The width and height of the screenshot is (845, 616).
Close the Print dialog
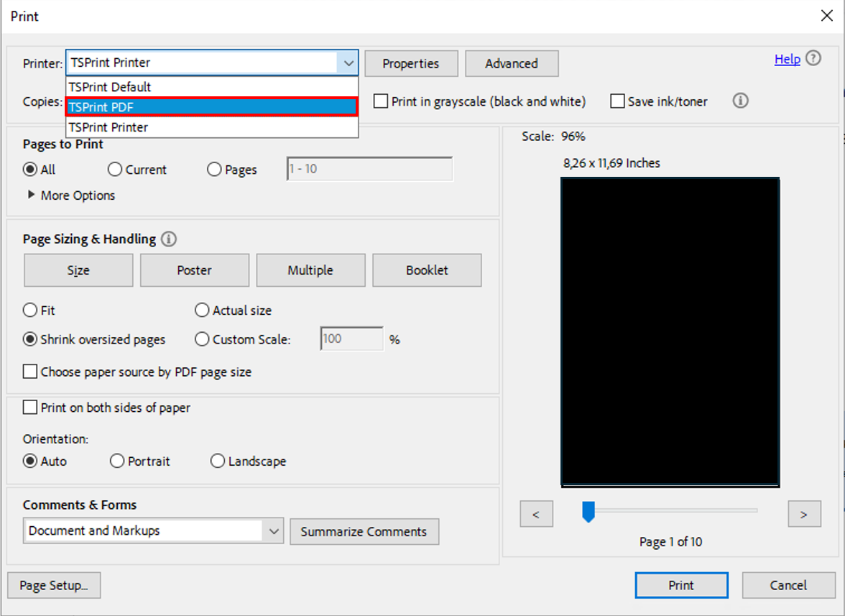(826, 16)
